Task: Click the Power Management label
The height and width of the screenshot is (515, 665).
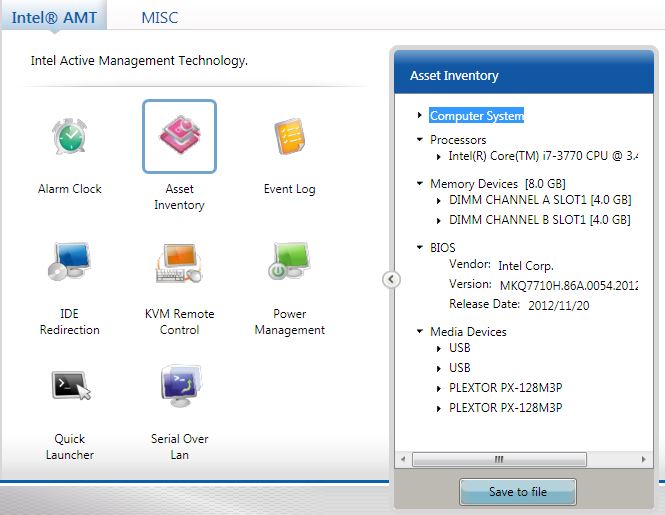Action: tap(290, 322)
